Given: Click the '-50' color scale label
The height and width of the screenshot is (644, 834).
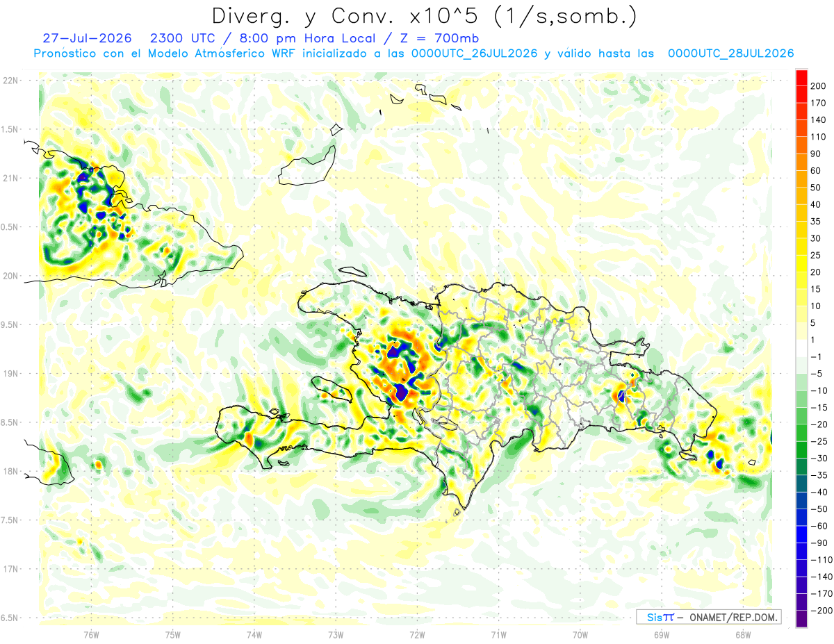Looking at the screenshot, I should 820,509.
